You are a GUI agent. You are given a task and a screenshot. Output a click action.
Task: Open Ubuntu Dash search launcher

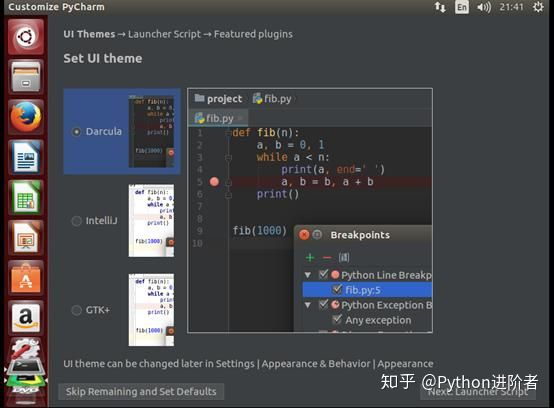point(25,36)
